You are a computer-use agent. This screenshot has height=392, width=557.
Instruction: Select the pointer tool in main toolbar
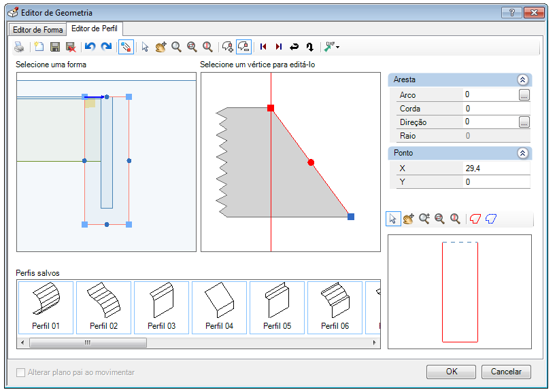tap(145, 47)
